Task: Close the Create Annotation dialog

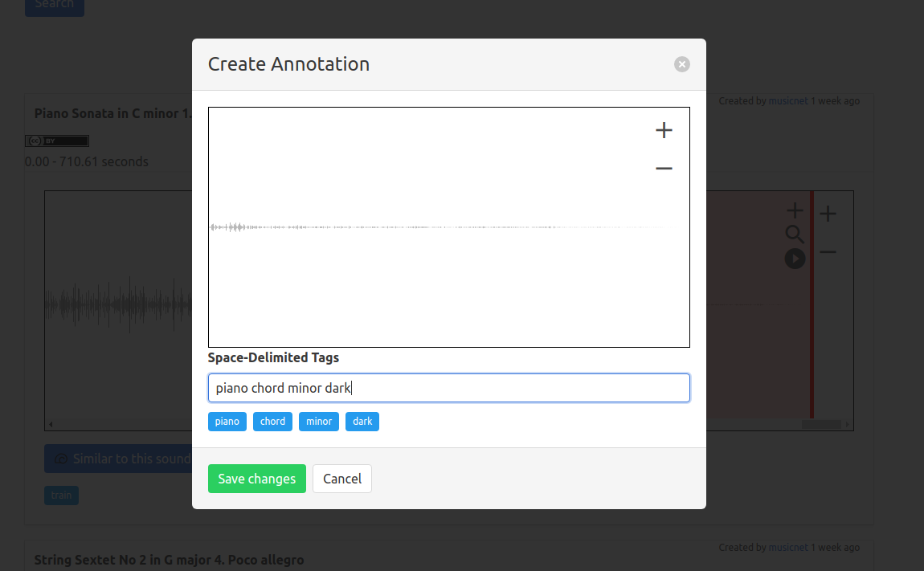Action: click(x=682, y=64)
